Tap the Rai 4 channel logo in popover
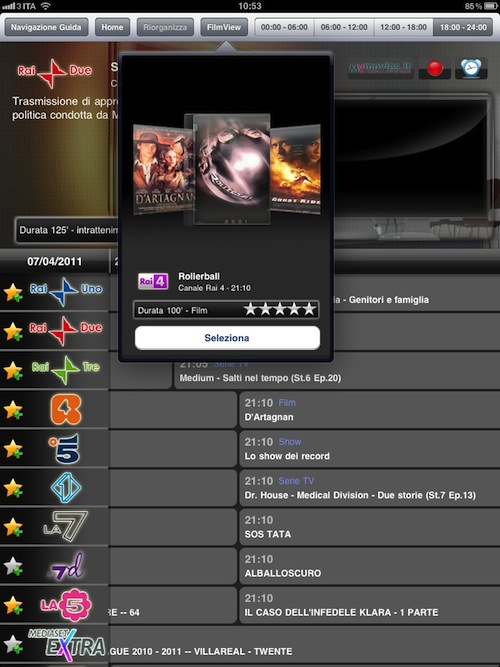This screenshot has height=667, width=500. click(x=153, y=281)
